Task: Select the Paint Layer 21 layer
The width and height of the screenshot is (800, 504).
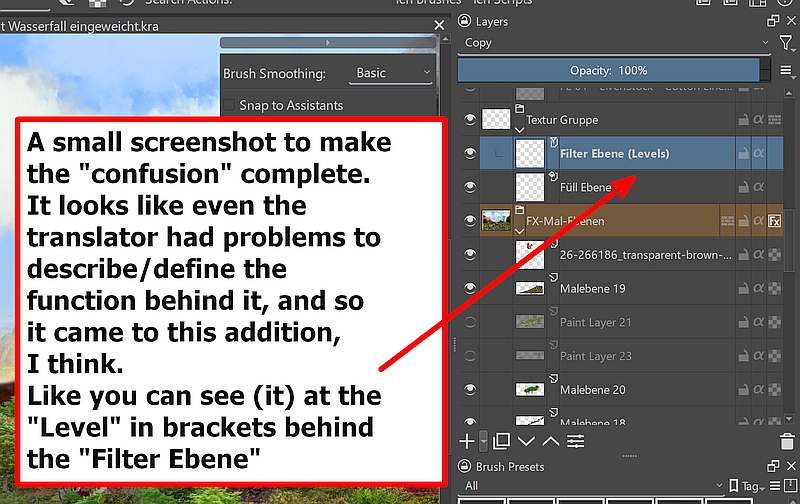Action: click(595, 322)
